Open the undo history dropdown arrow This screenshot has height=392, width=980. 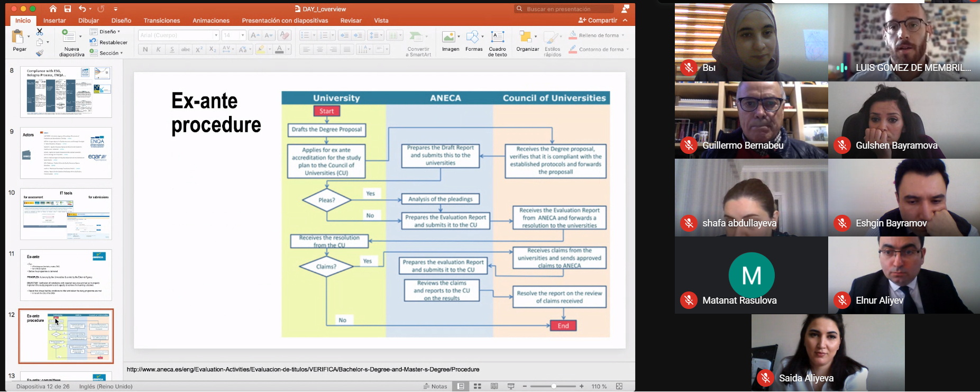[x=90, y=9]
